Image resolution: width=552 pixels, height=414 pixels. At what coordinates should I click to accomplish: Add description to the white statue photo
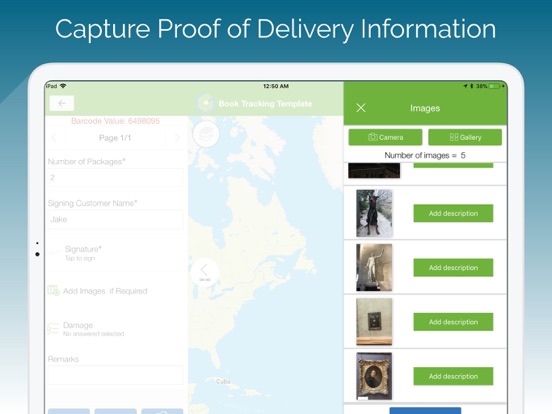(453, 268)
